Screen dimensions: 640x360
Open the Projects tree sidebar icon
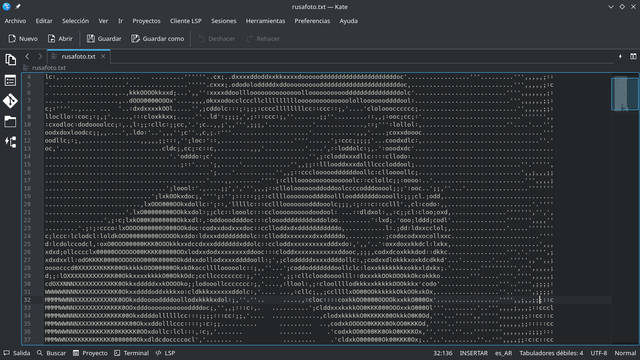(x=10, y=142)
